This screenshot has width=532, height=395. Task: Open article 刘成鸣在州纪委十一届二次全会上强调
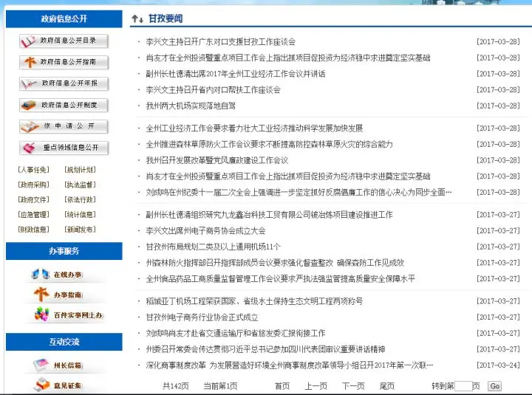[299, 192]
